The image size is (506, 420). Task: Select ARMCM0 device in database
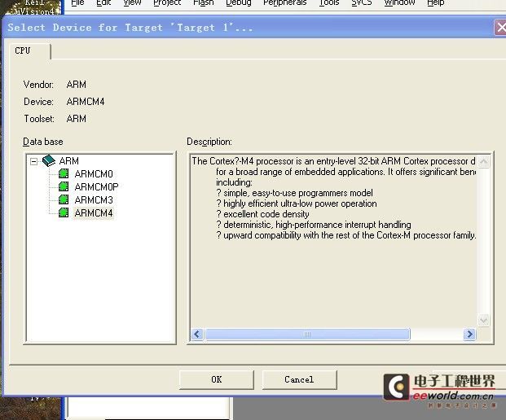point(94,174)
